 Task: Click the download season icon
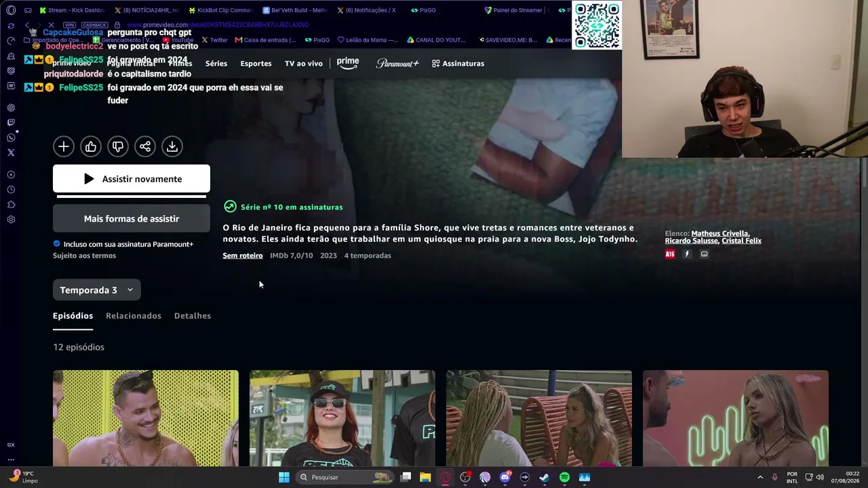pos(172,146)
